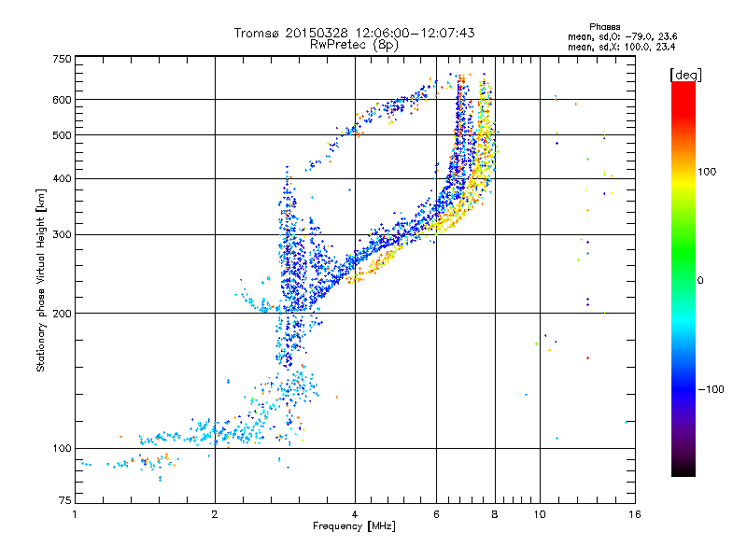Click the x-axis tick label '10'
747x560 pixels.
pos(540,514)
